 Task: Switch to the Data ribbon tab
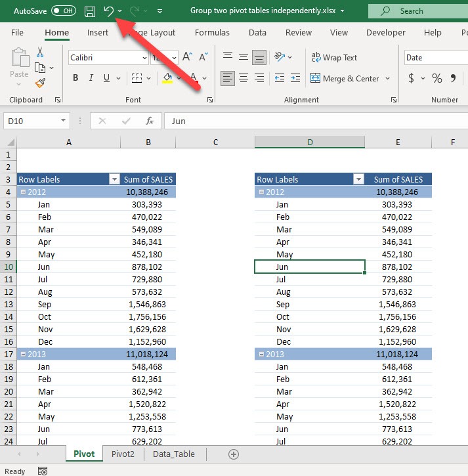point(257,32)
